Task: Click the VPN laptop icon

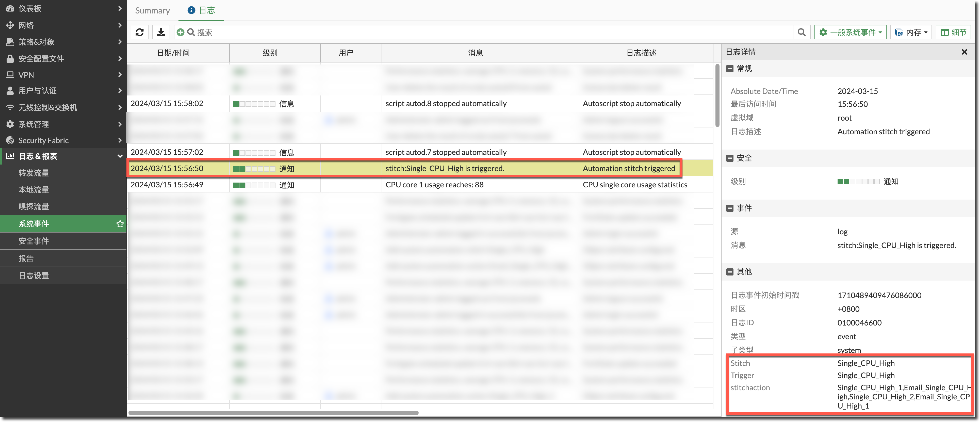Action: point(10,75)
